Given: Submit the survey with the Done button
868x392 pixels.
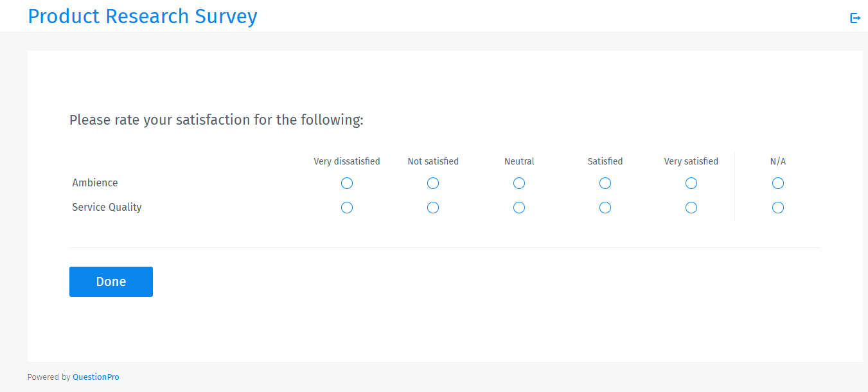Looking at the screenshot, I should pos(111,281).
